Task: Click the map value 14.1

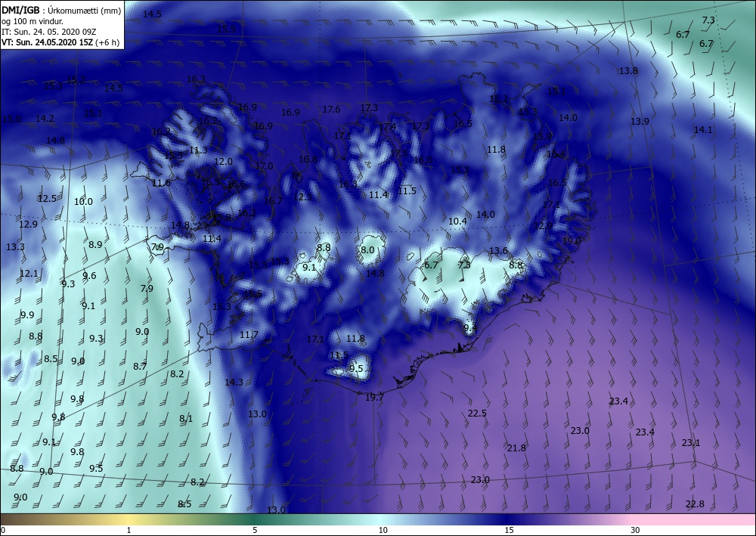Action: pos(703,130)
